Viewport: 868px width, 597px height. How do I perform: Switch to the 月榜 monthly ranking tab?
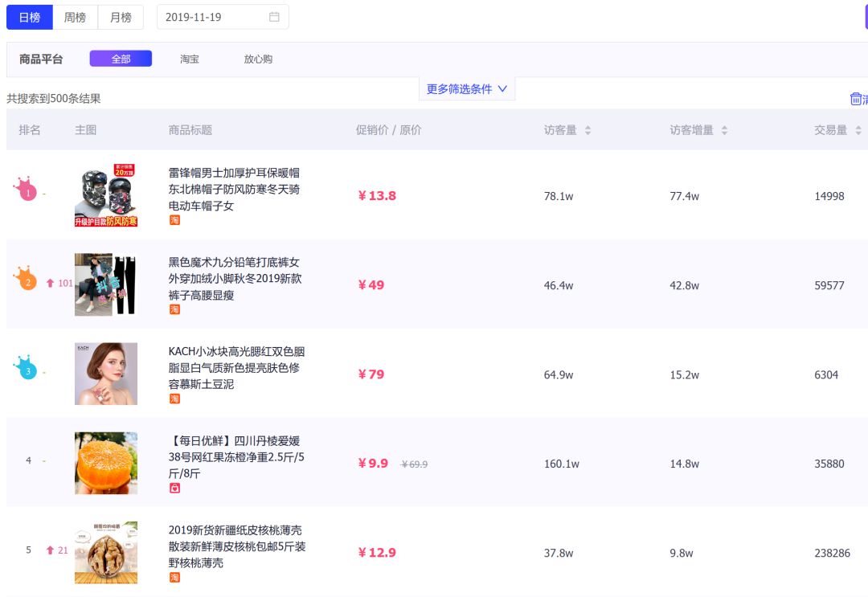tap(121, 17)
